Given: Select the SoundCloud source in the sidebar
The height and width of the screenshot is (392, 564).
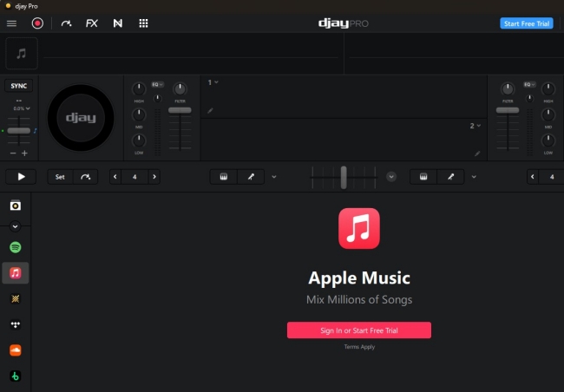Looking at the screenshot, I should pyautogui.click(x=15, y=350).
